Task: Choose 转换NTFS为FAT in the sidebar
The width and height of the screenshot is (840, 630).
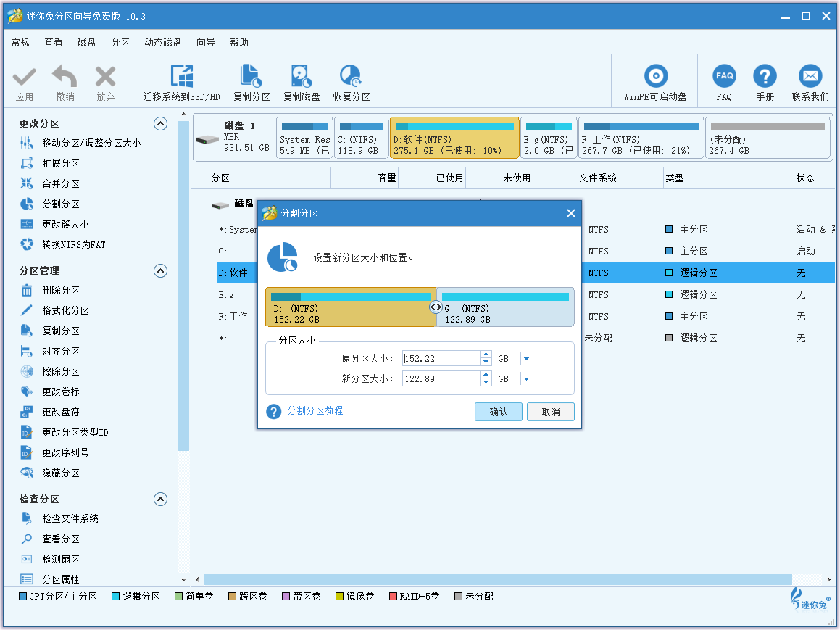Action: click(74, 245)
